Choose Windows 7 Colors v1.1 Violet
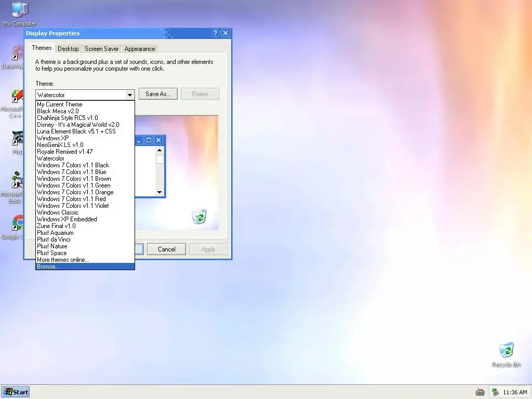The image size is (532, 399). [x=85, y=206]
